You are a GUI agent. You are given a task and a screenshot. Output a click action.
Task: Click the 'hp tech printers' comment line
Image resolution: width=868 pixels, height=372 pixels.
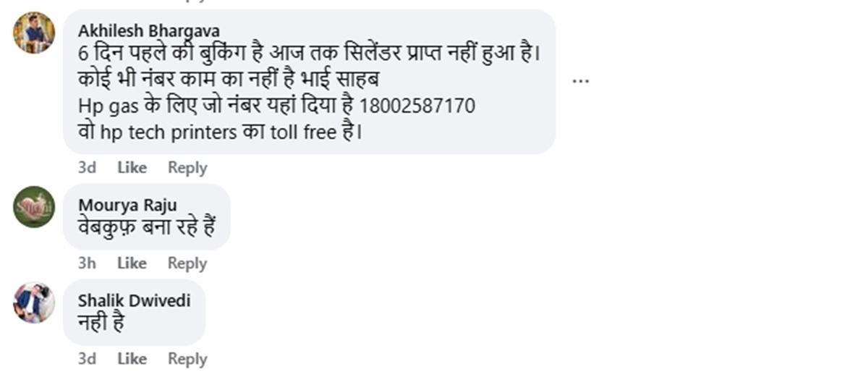pyautogui.click(x=220, y=132)
